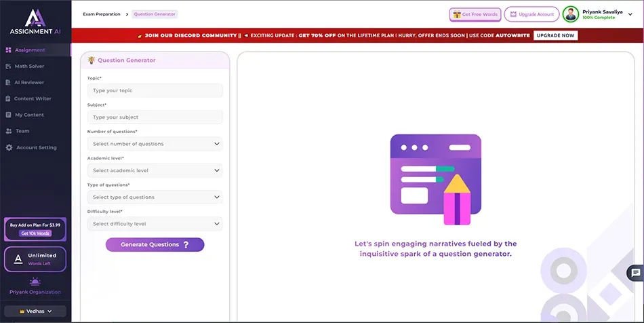
Task: Select the Assignment sidebar icon
Action: (8, 50)
